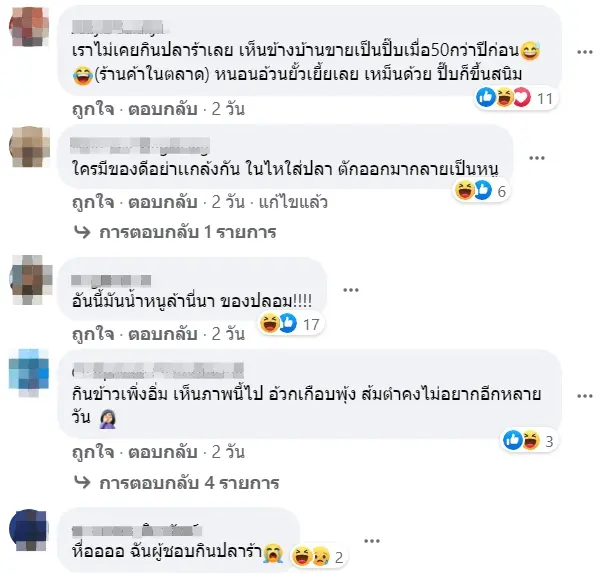This screenshot has height=574, width=605.
Task: Click ตอบกลับ under the ส้มตำ comment
Action: tap(163, 452)
